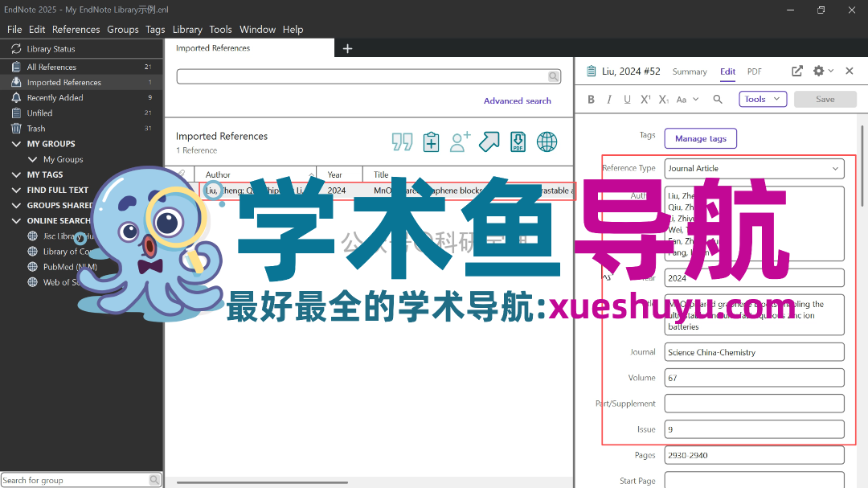Viewport: 868px width, 488px height.
Task: Toggle underline formatting
Action: click(627, 99)
